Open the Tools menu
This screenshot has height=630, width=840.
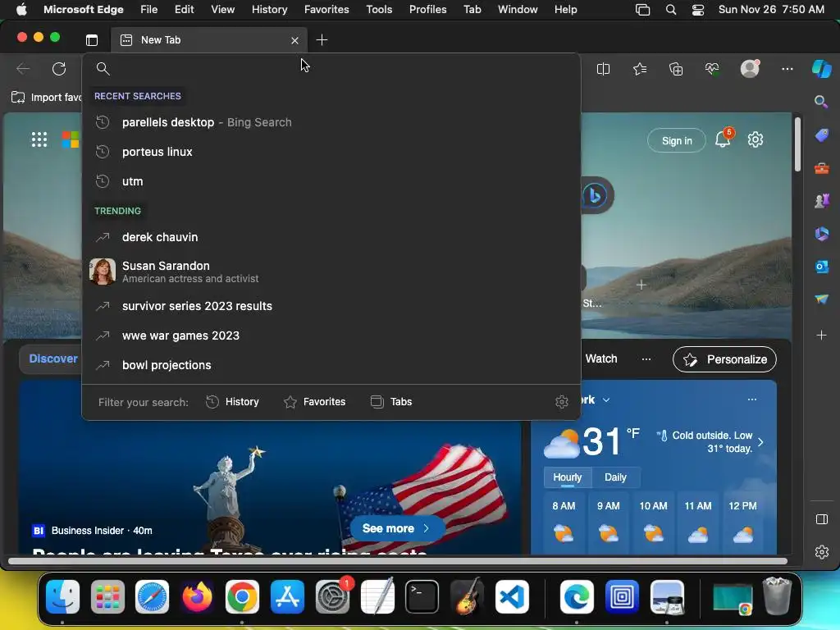379,9
